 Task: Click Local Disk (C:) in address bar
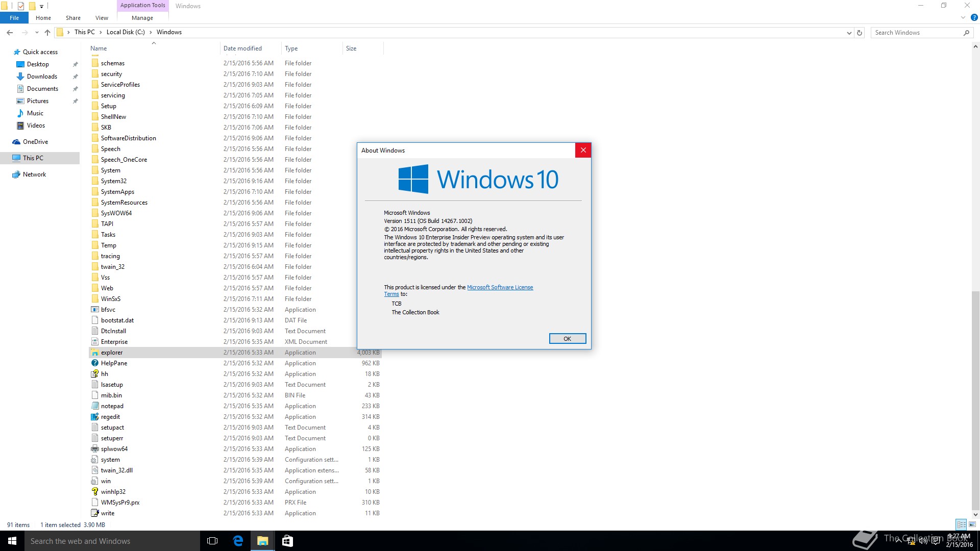[126, 32]
